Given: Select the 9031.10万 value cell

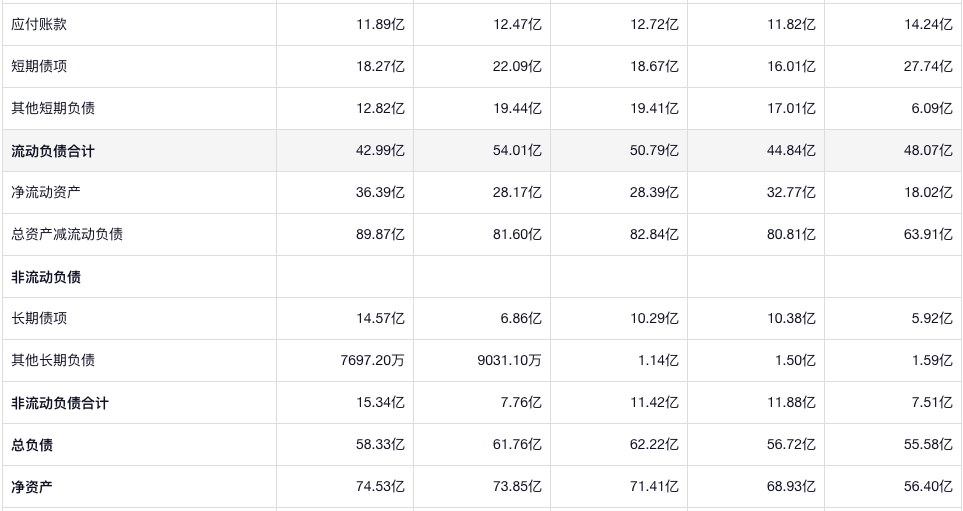Looking at the screenshot, I should (x=509, y=360).
